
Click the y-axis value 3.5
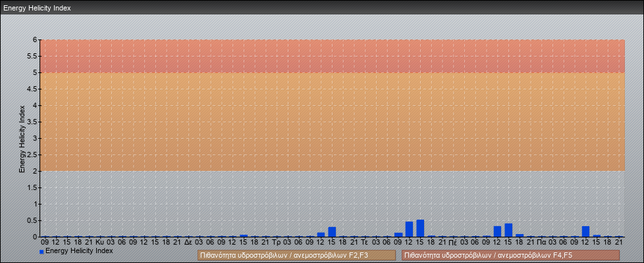pyautogui.click(x=33, y=122)
